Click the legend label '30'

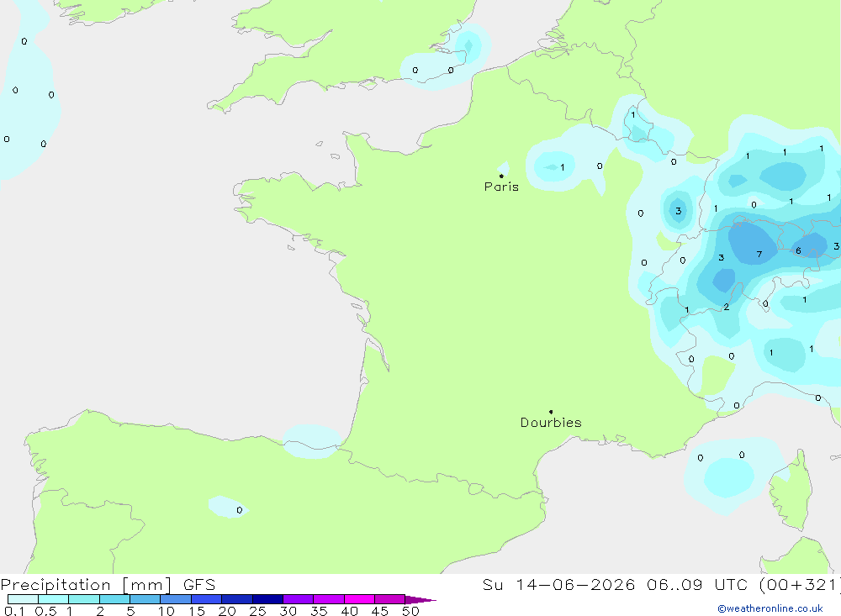(288, 611)
